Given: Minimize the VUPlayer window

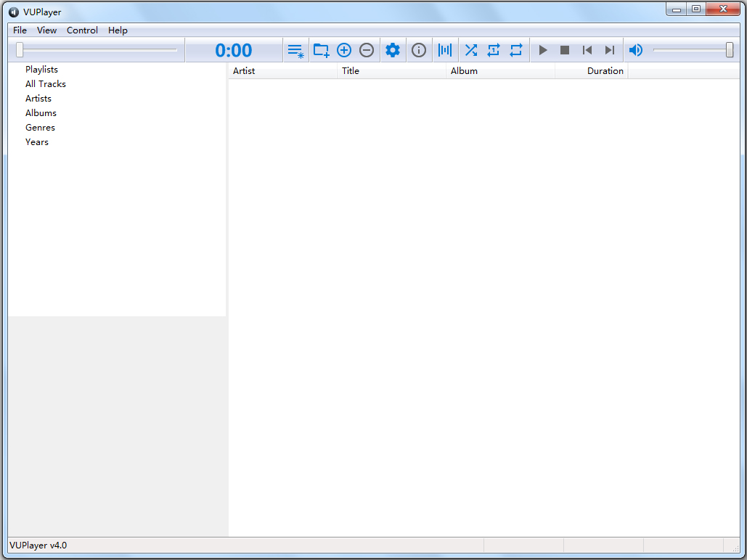Looking at the screenshot, I should click(677, 9).
